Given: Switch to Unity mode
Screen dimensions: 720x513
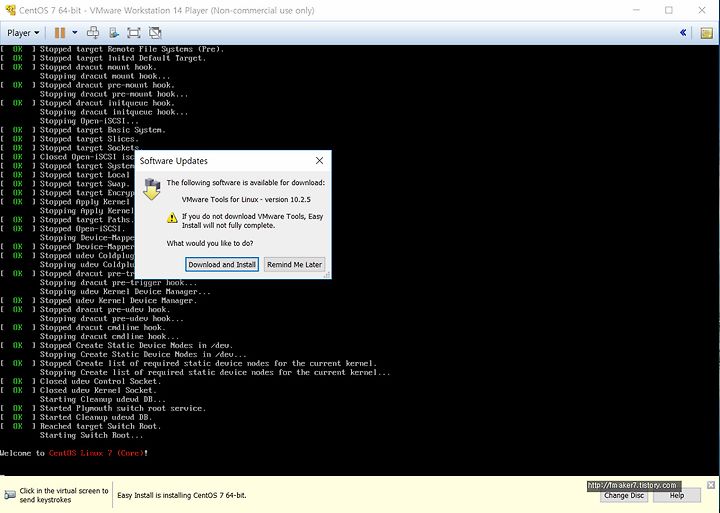Looking at the screenshot, I should tap(155, 33).
